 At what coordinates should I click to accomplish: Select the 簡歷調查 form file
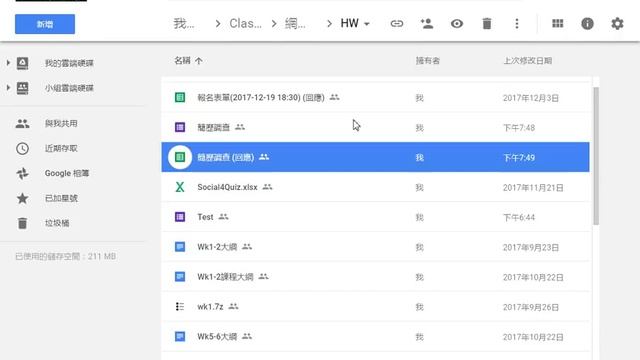click(376, 127)
